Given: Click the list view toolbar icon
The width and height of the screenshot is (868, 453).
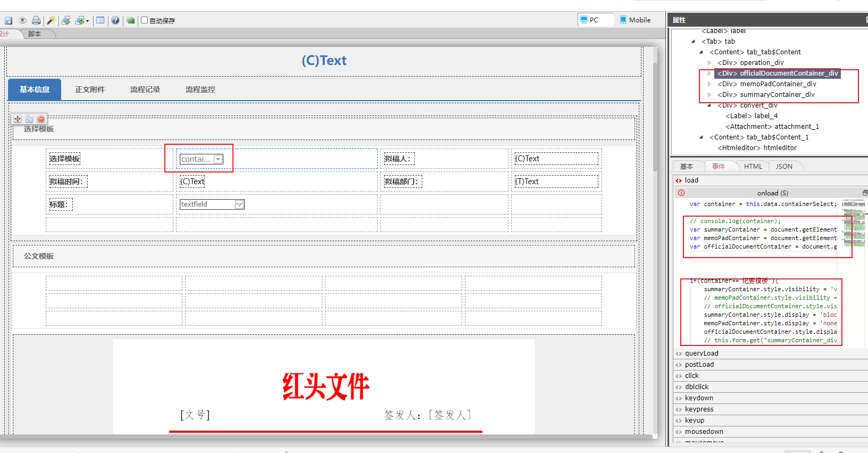Looking at the screenshot, I should click(101, 21).
